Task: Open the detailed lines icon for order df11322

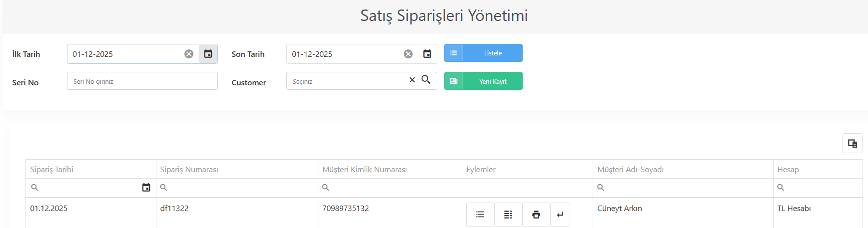Action: [x=508, y=215]
